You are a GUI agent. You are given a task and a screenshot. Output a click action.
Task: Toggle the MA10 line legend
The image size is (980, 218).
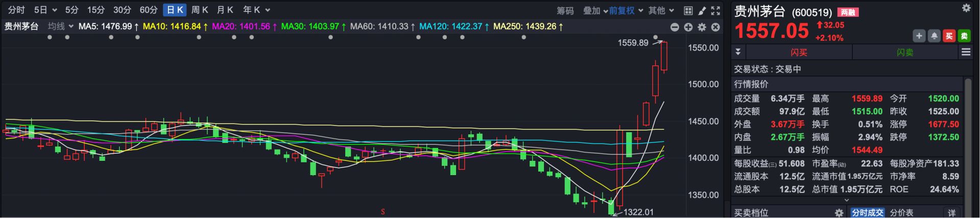(175, 26)
